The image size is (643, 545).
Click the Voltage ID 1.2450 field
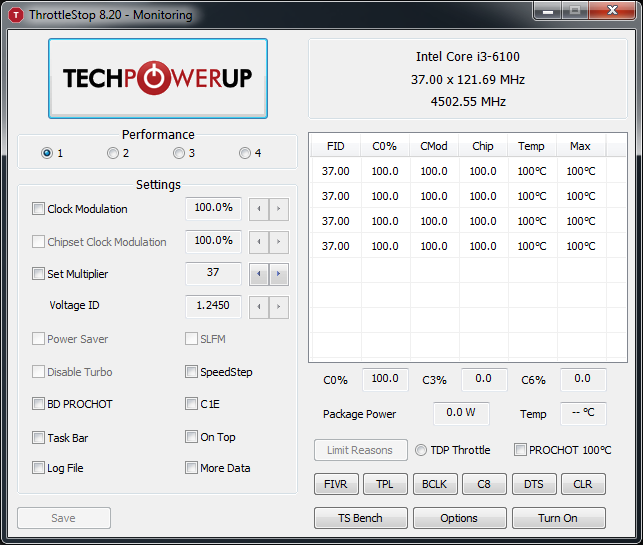point(213,306)
